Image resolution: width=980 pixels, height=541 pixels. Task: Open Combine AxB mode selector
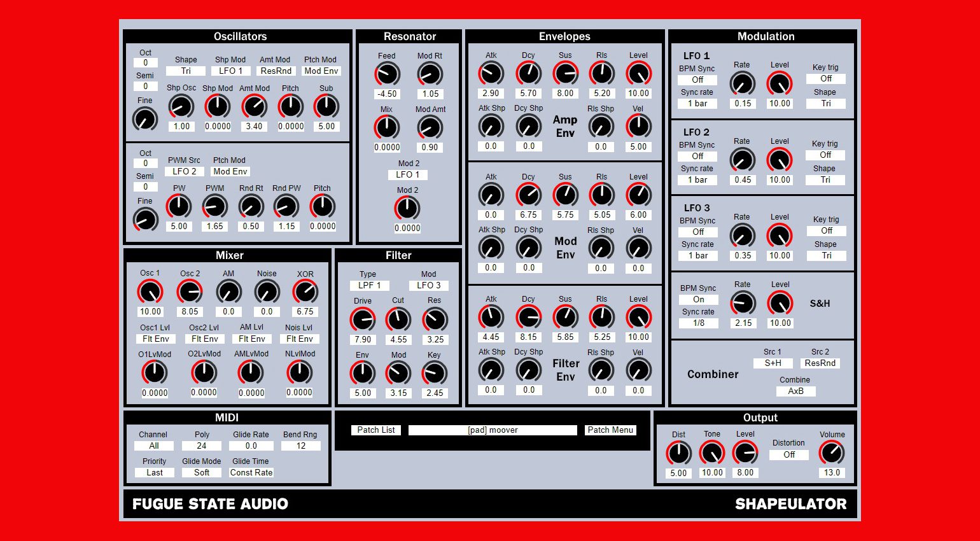tap(796, 391)
